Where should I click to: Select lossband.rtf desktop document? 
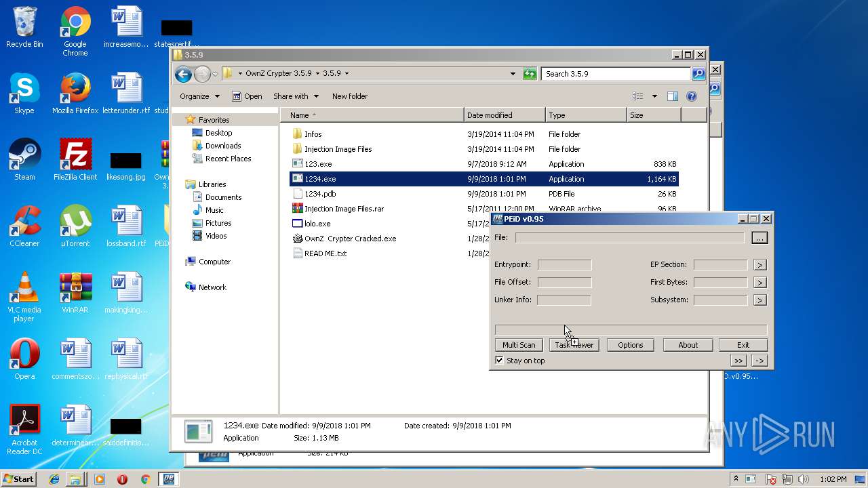coord(126,226)
